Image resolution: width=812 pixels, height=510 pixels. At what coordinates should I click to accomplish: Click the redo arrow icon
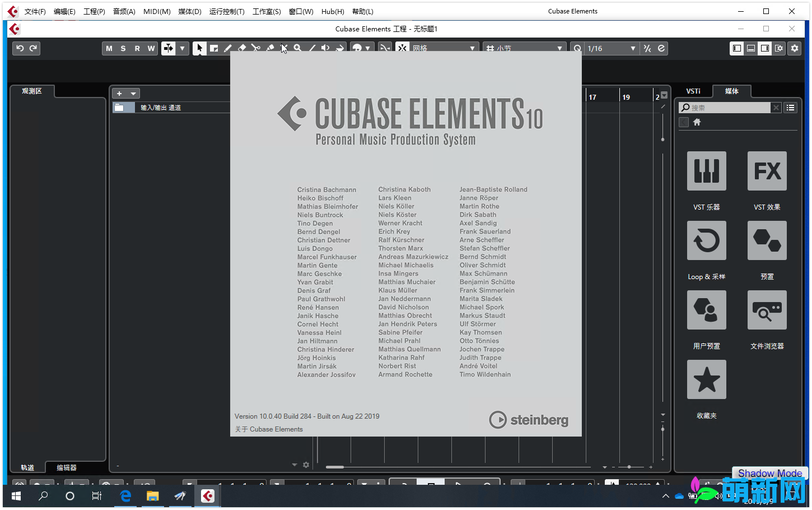[x=33, y=48]
